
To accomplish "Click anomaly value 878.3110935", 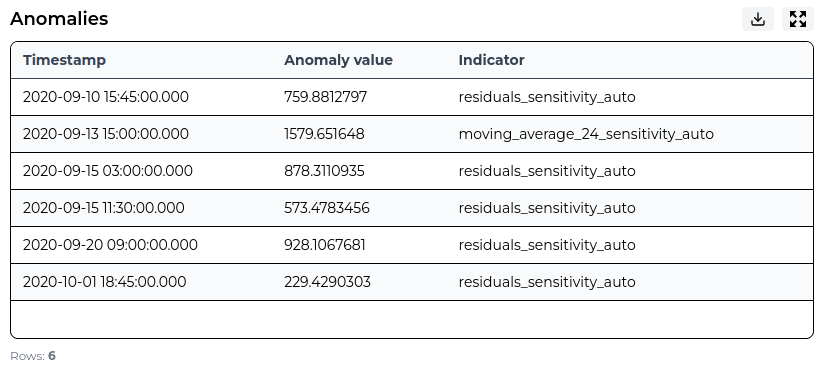I will pyautogui.click(x=324, y=171).
